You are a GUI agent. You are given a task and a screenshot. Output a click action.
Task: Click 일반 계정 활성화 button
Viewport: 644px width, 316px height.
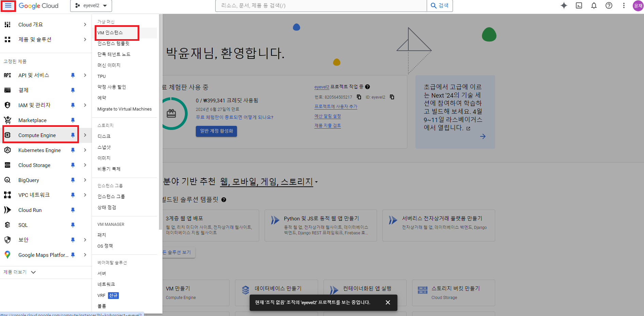[216, 131]
